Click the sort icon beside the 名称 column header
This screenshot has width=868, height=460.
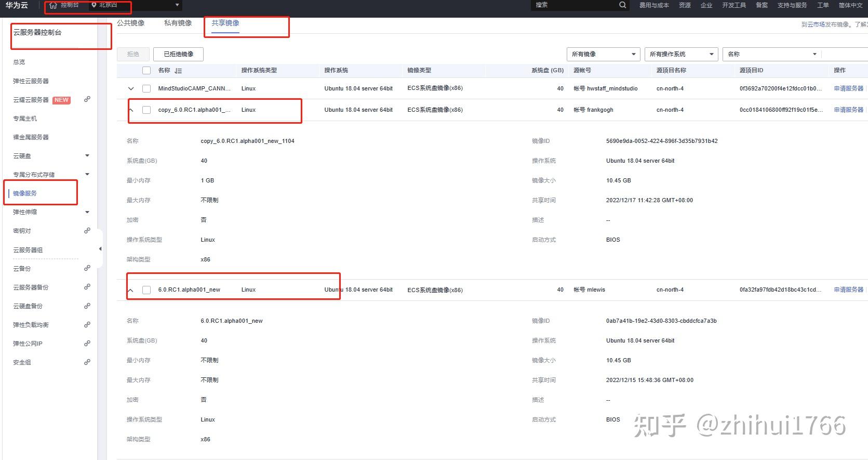click(x=178, y=71)
